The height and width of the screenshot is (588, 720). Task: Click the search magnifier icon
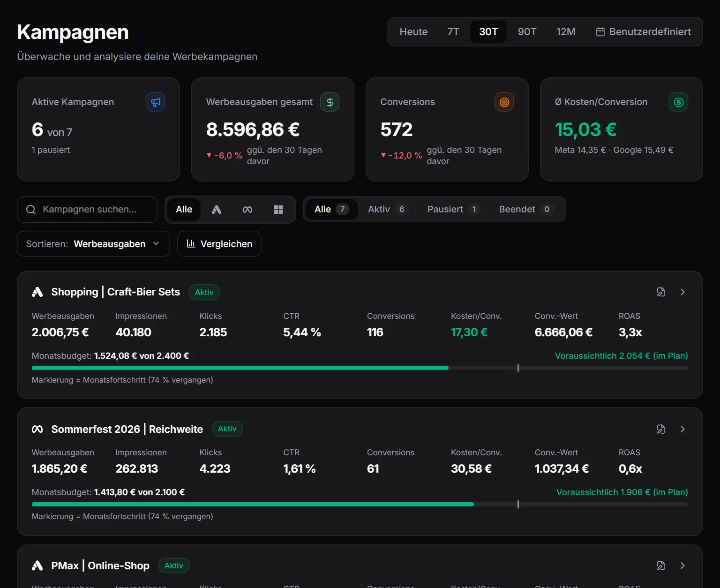coord(31,210)
